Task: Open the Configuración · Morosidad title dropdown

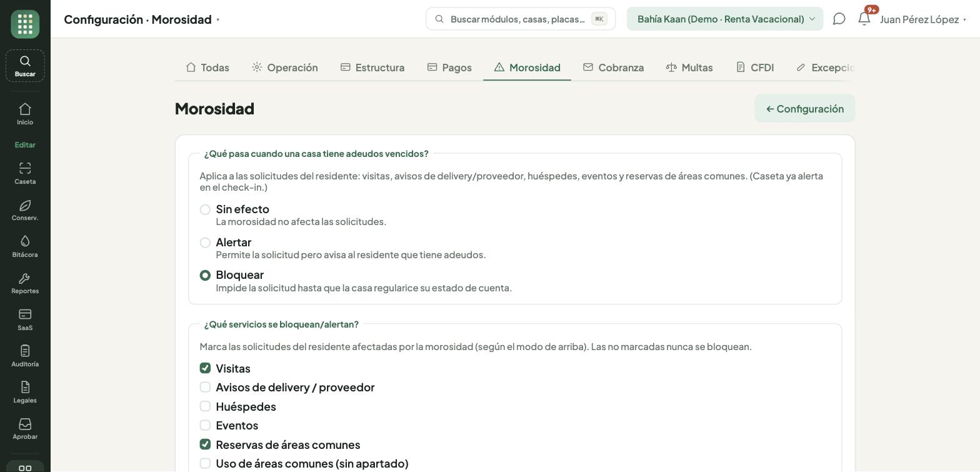Action: 142,19
